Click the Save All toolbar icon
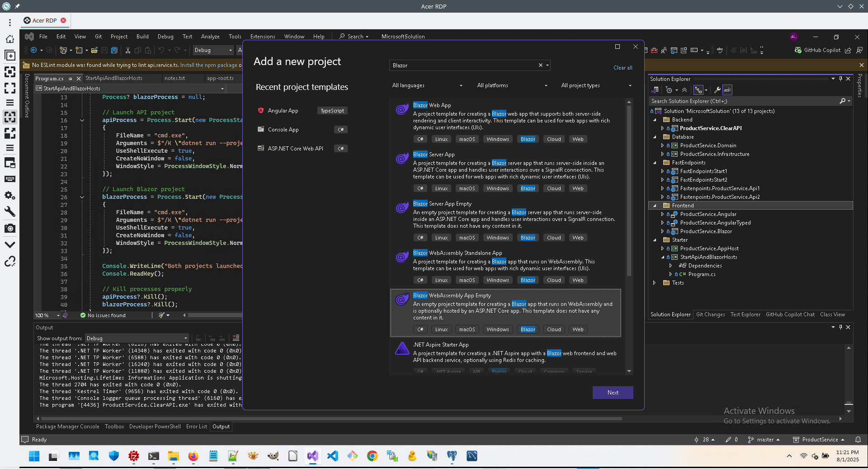Screen dimensions: 868x469 point(114,50)
